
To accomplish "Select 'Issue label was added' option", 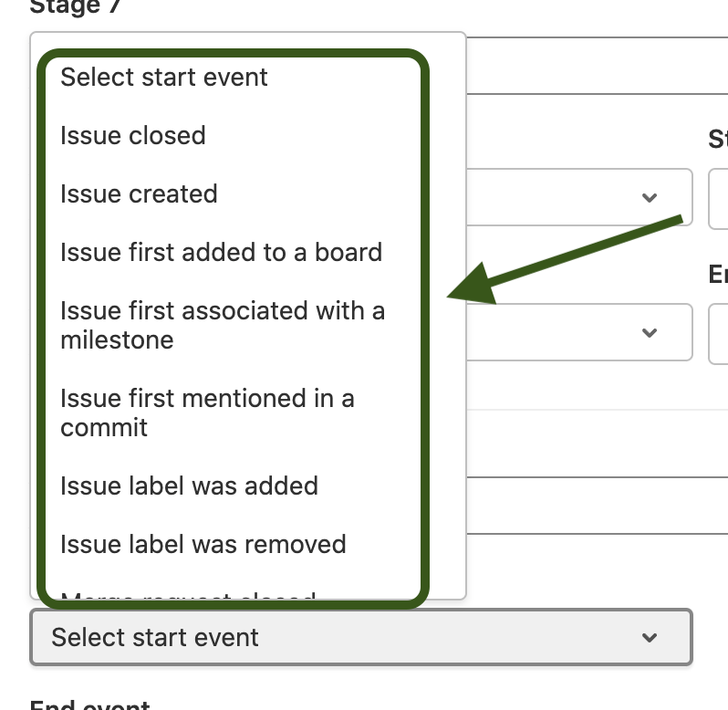I will (x=189, y=486).
